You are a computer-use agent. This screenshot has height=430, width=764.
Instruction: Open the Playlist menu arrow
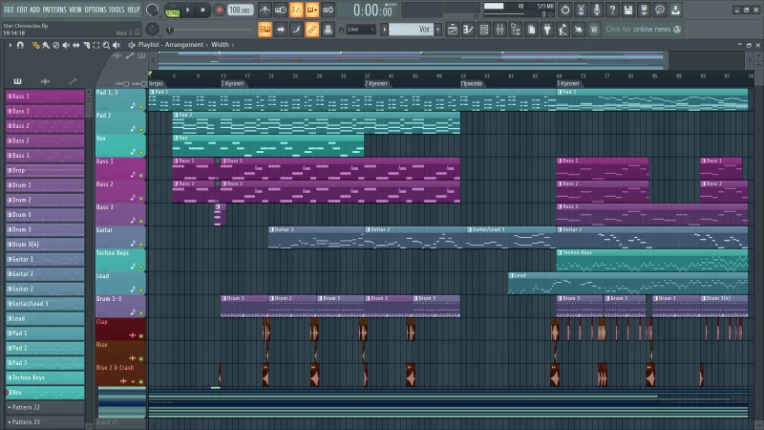(x=10, y=45)
